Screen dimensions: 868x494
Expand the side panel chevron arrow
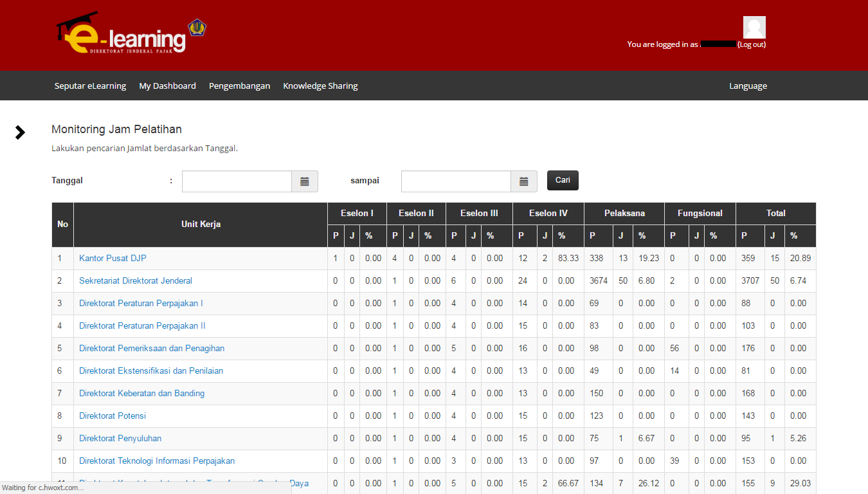tap(21, 133)
